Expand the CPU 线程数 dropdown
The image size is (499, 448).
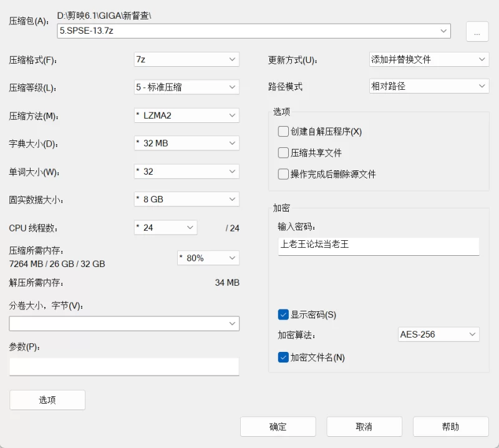pos(166,228)
